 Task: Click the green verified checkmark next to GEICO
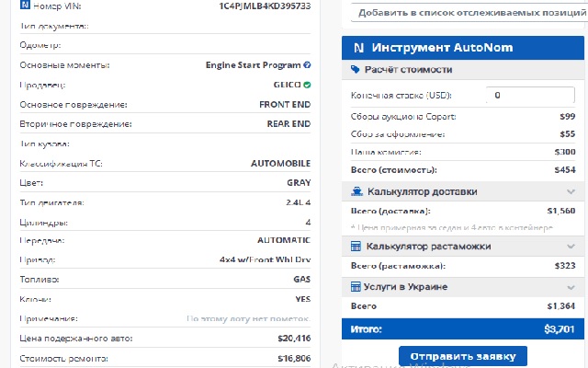pyautogui.click(x=307, y=85)
